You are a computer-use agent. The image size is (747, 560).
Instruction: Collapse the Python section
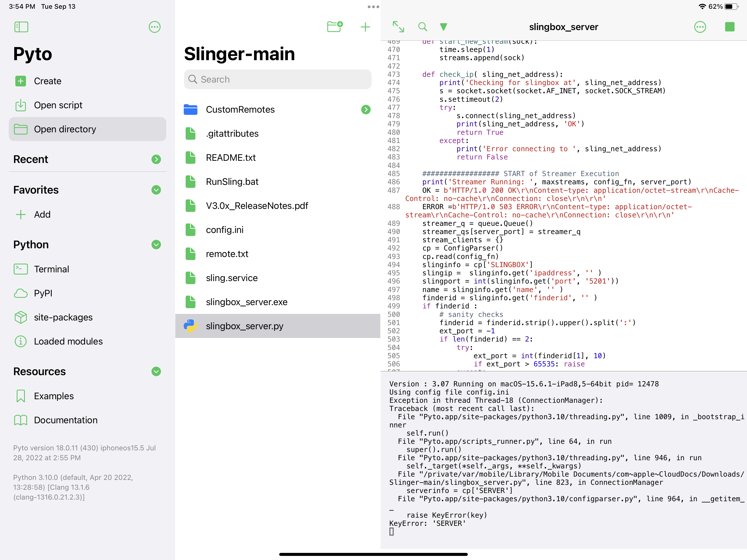pos(156,244)
